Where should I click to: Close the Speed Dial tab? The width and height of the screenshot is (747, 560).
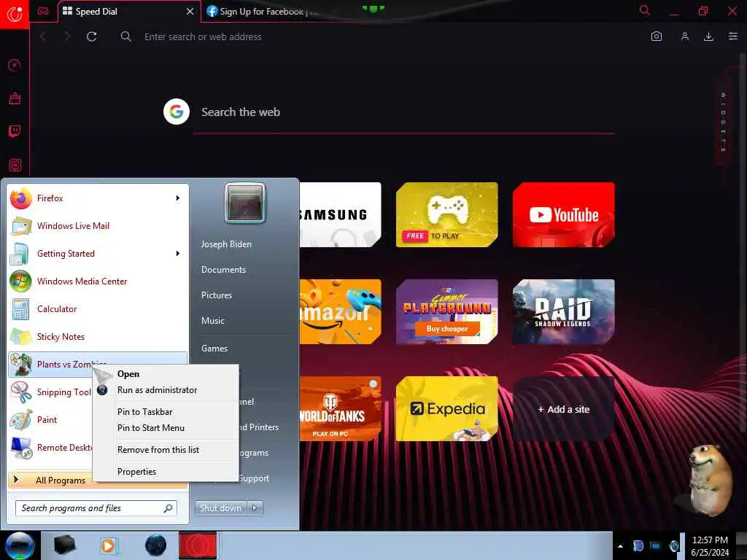point(190,12)
